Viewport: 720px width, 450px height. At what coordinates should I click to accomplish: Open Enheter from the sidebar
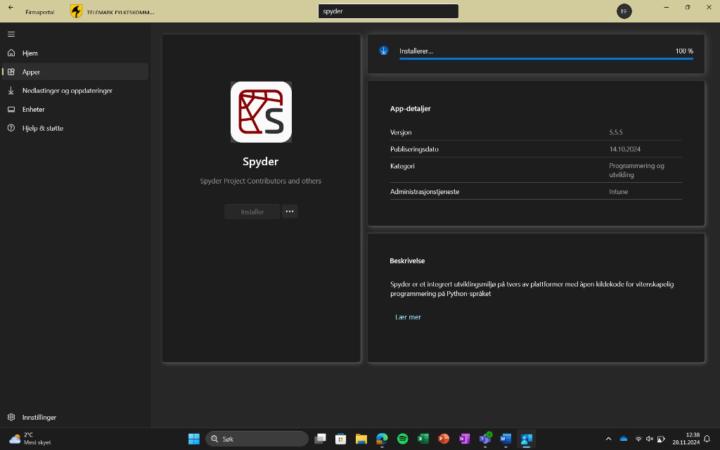tap(33, 109)
